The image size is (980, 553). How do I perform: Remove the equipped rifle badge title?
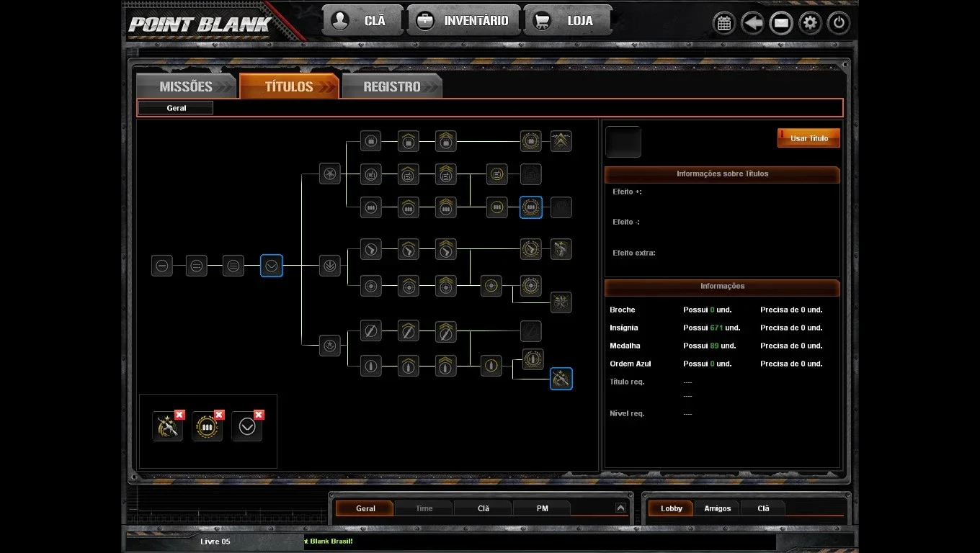[x=179, y=415]
